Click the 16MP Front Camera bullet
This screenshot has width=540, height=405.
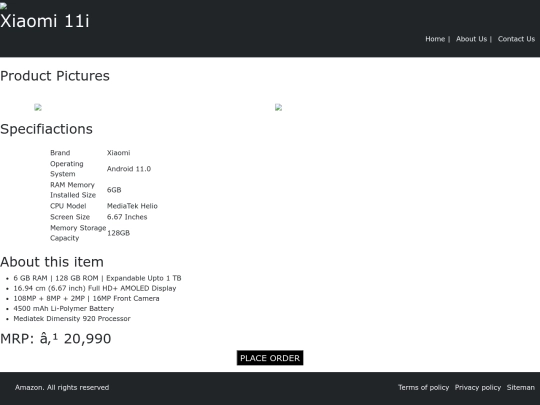(x=86, y=298)
